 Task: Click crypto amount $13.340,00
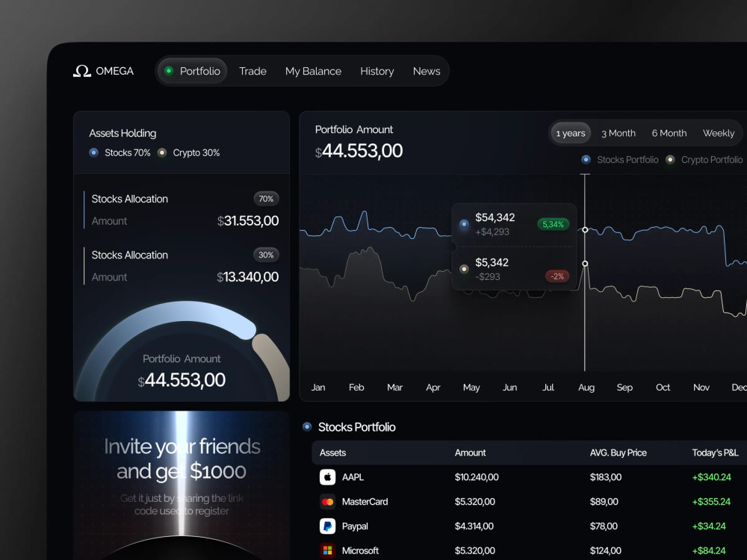[248, 277]
